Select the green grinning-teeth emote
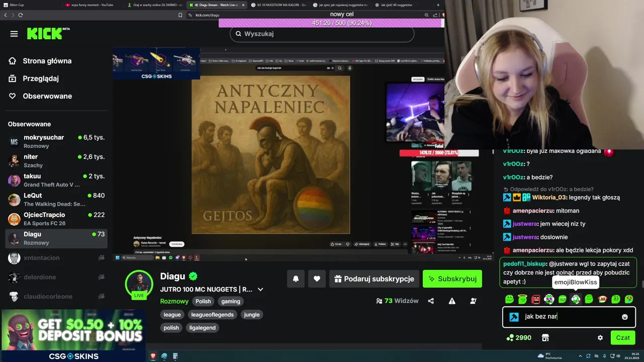The image size is (644, 362). coord(562,299)
